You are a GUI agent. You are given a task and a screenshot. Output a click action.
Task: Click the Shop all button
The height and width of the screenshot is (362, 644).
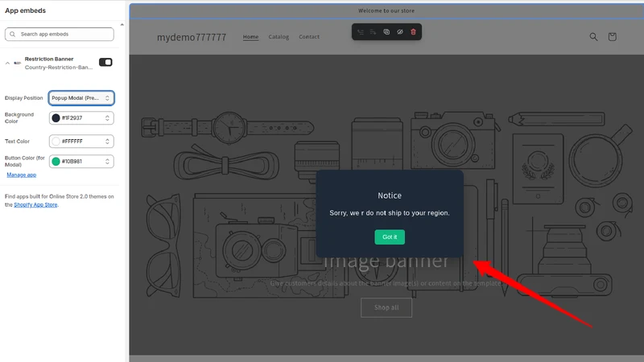tap(386, 307)
